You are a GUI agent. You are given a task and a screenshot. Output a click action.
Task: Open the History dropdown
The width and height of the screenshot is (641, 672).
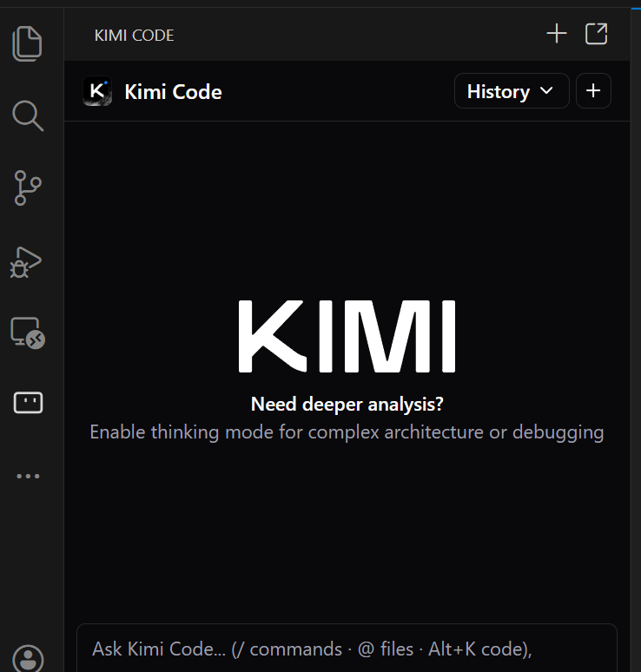[x=511, y=91]
